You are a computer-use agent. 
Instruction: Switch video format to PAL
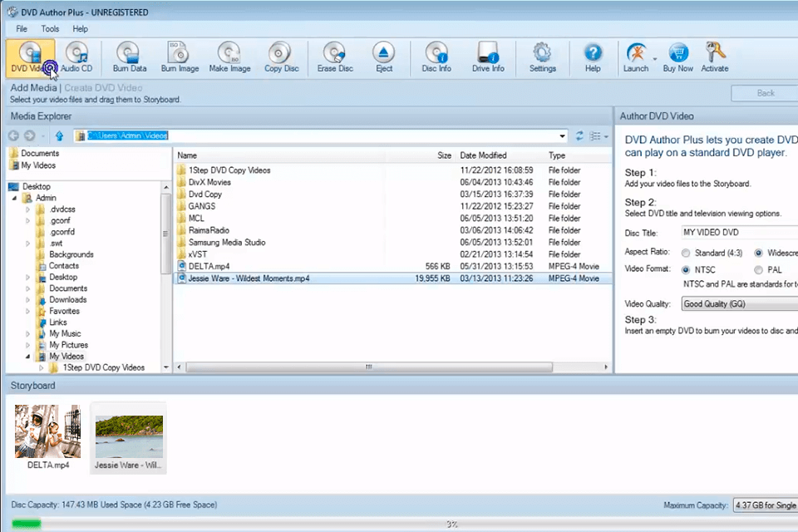point(757,269)
